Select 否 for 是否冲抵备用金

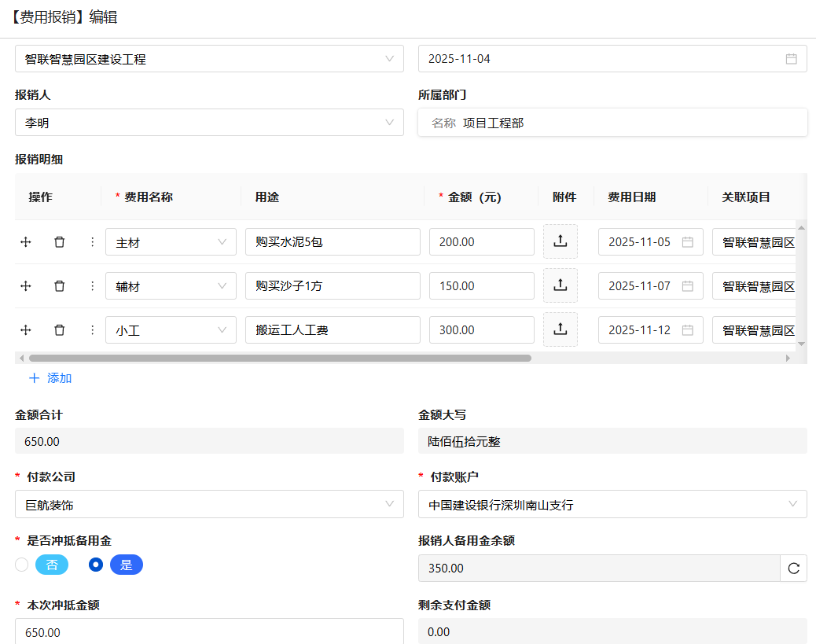coord(21,565)
